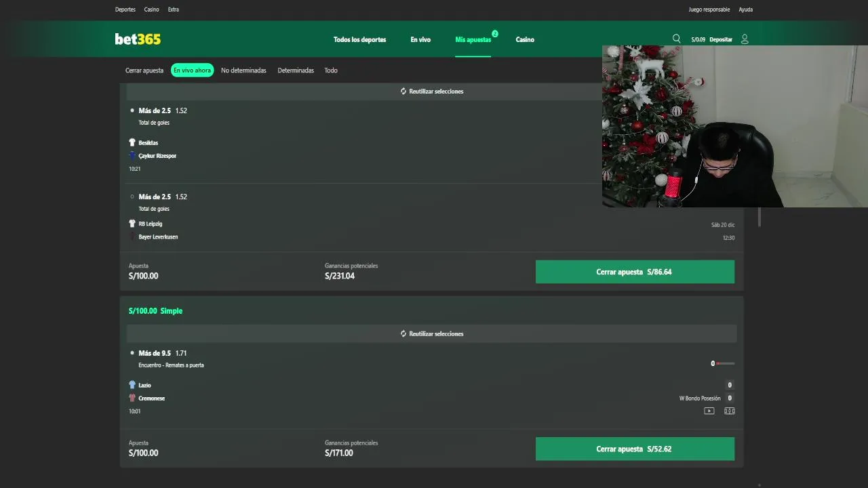The height and width of the screenshot is (488, 868).
Task: Open Todos los deportes
Action: click(359, 40)
